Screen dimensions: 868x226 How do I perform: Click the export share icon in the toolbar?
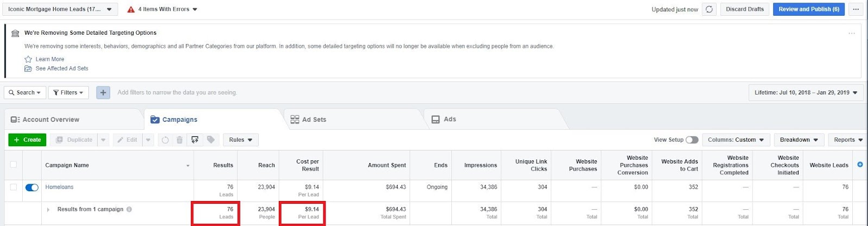pos(195,140)
